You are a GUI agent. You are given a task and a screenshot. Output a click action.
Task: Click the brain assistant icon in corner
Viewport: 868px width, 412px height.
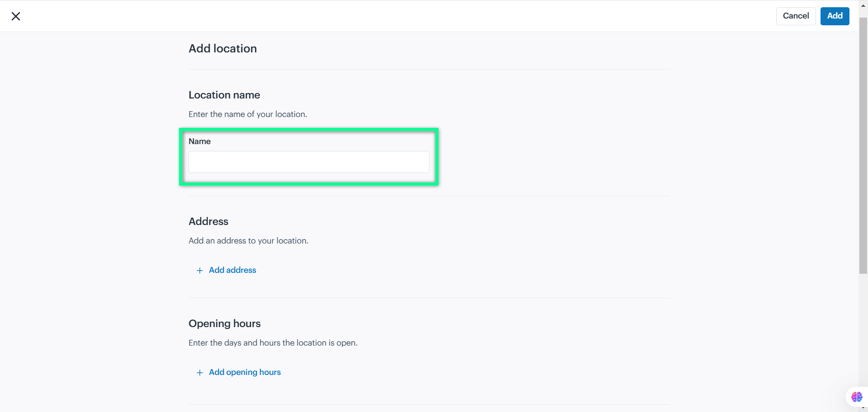pyautogui.click(x=856, y=397)
